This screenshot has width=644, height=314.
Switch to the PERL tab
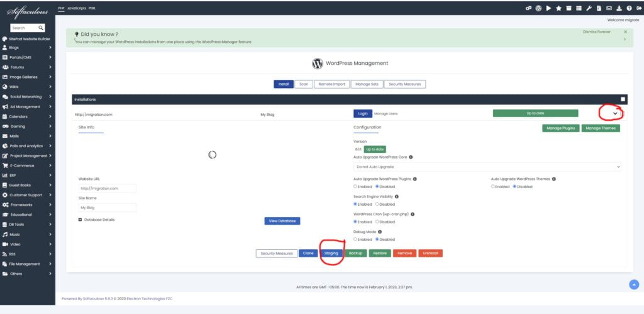[x=92, y=8]
